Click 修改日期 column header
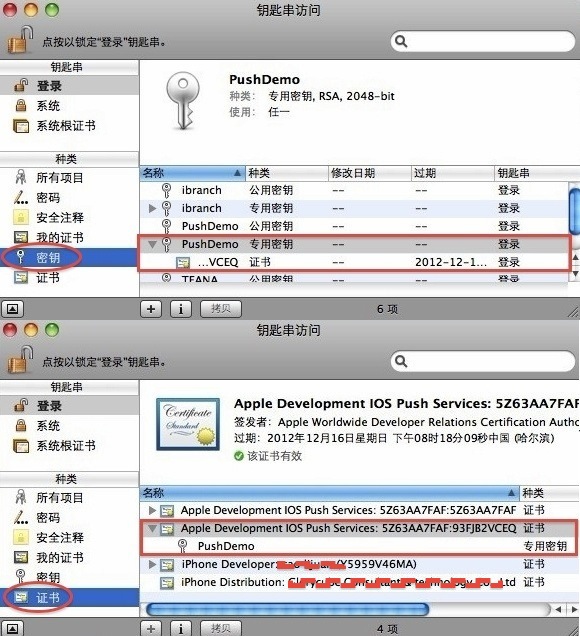Screen dimensions: 580x636 click(x=369, y=173)
